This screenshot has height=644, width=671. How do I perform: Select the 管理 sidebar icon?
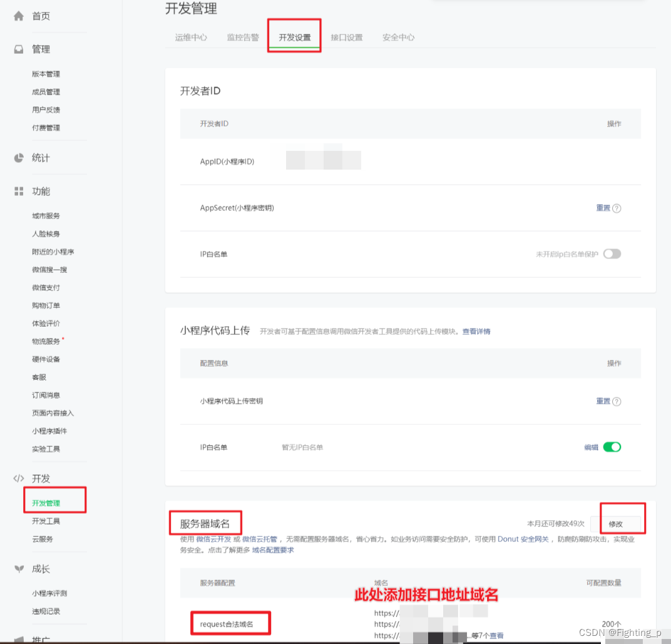[19, 48]
